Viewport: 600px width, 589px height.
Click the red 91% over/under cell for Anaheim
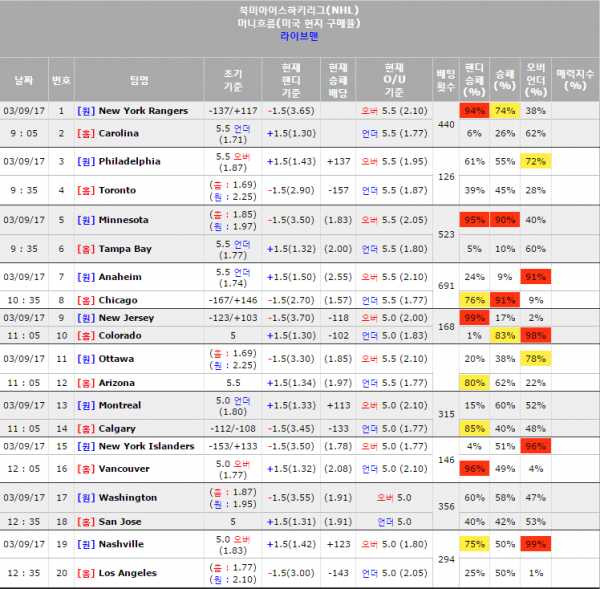point(535,277)
